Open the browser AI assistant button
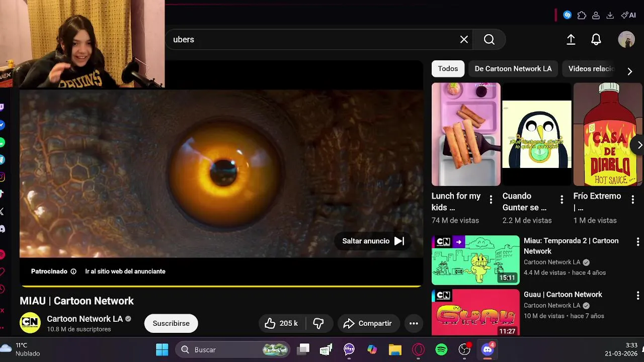The image size is (644, 362). [x=628, y=15]
